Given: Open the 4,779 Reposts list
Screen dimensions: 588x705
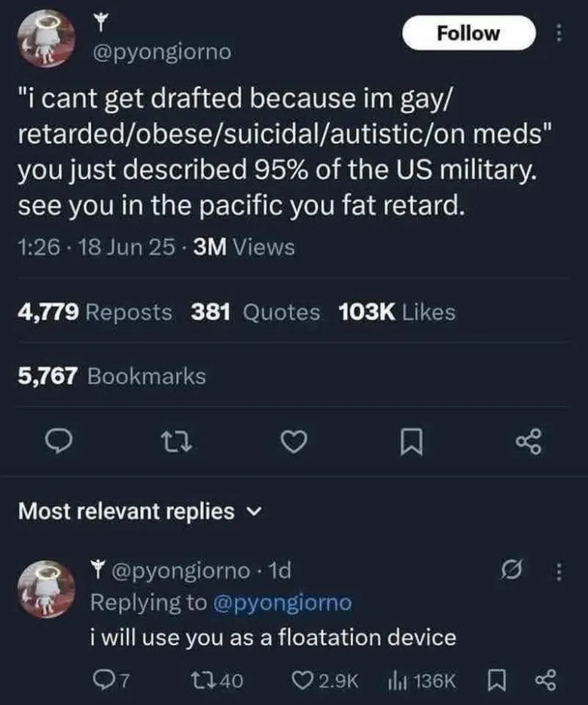Looking at the screenshot, I should point(95,312).
